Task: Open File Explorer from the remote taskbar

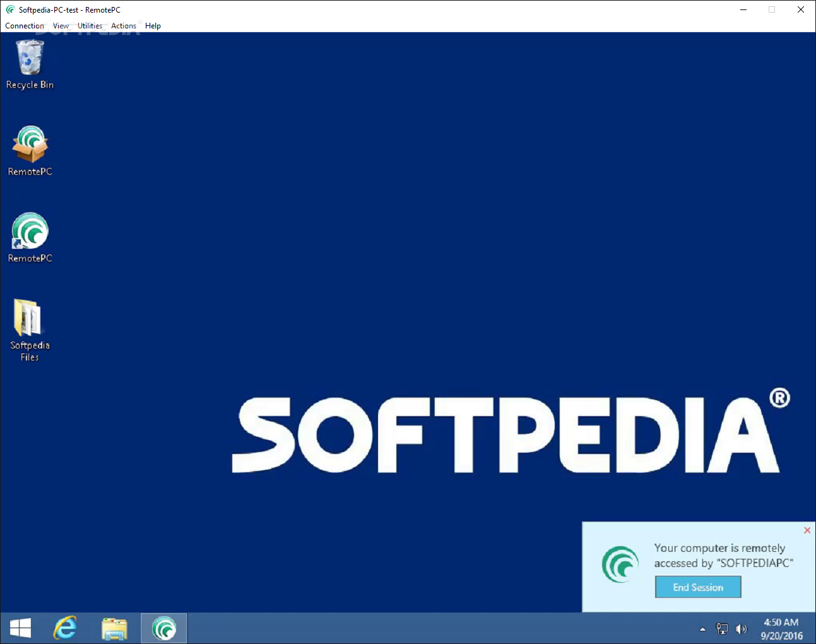Action: [x=114, y=628]
